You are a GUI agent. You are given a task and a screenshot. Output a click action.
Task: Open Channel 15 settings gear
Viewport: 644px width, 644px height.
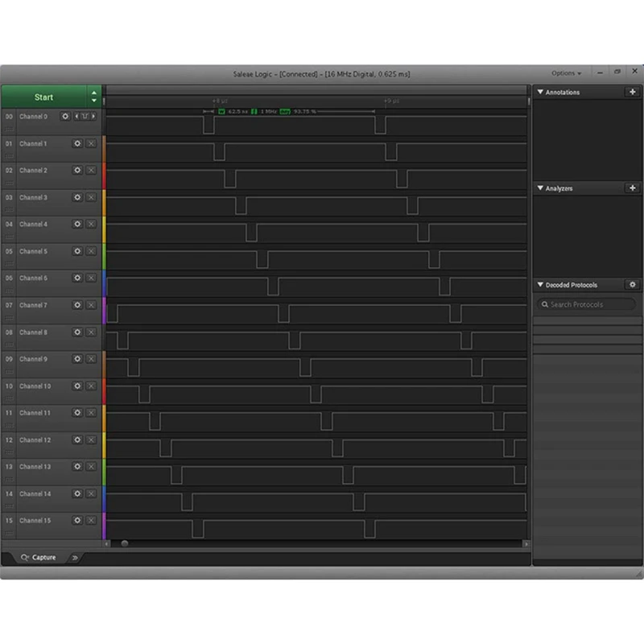[77, 520]
